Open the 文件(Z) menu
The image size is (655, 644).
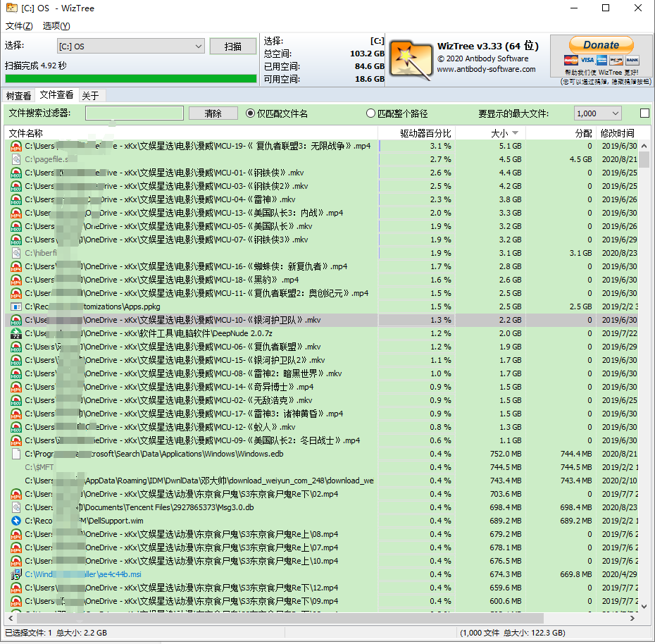pos(19,26)
